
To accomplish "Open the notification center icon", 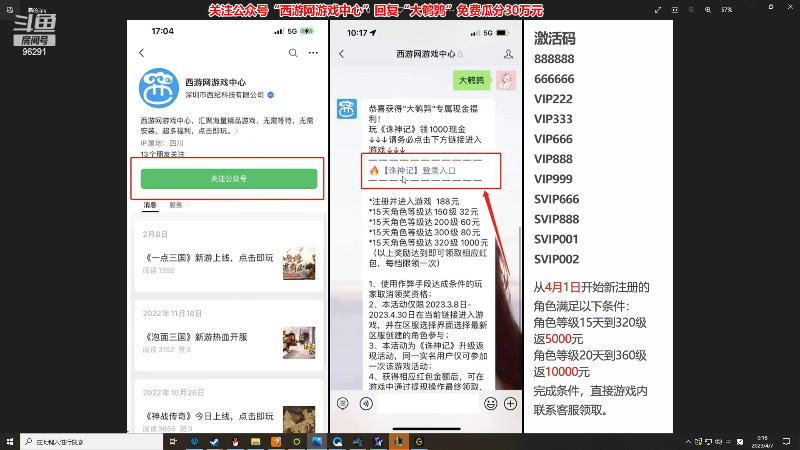I will [x=786, y=442].
